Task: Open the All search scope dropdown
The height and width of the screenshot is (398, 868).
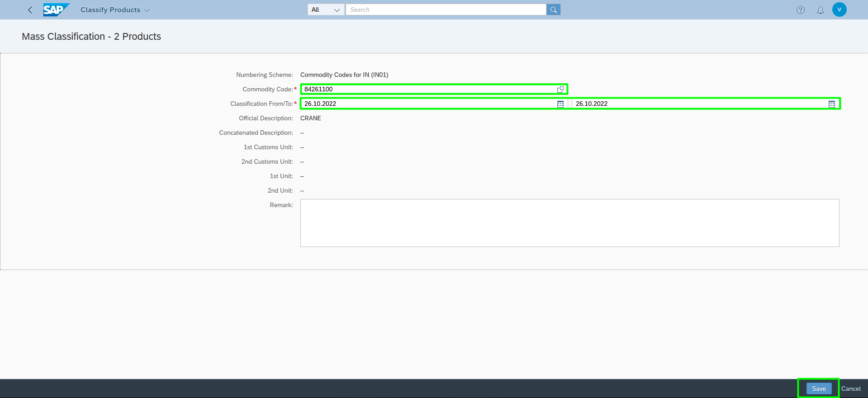Action: pyautogui.click(x=326, y=9)
